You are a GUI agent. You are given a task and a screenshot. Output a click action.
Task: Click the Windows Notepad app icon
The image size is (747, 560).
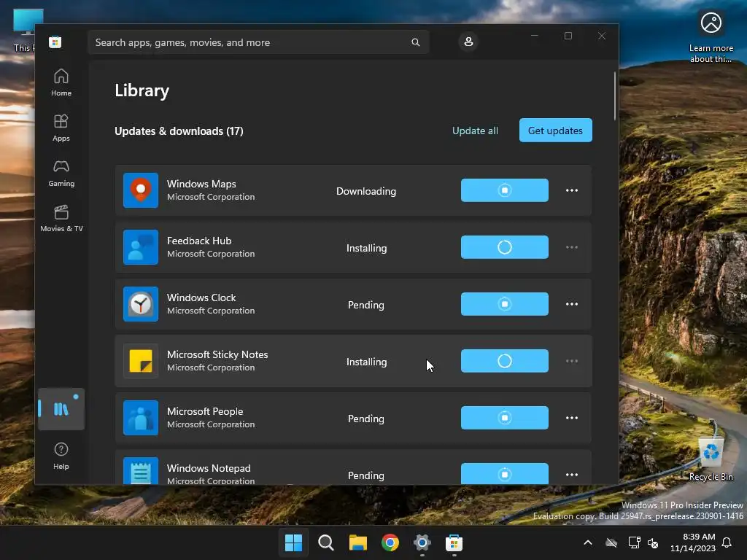(141, 471)
